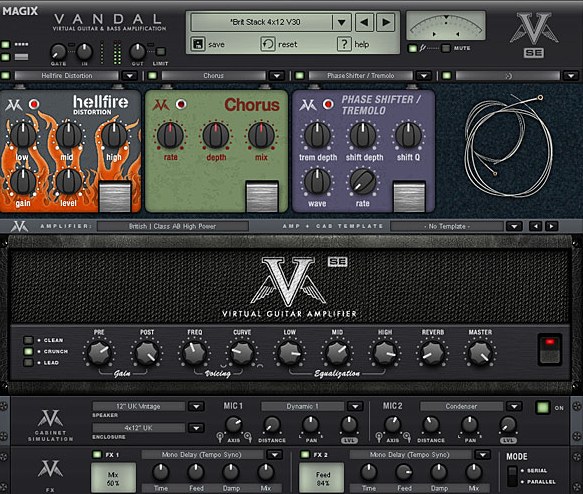Toggle the FX 2 enable button
Image resolution: width=583 pixels, height=494 pixels.
coord(305,454)
